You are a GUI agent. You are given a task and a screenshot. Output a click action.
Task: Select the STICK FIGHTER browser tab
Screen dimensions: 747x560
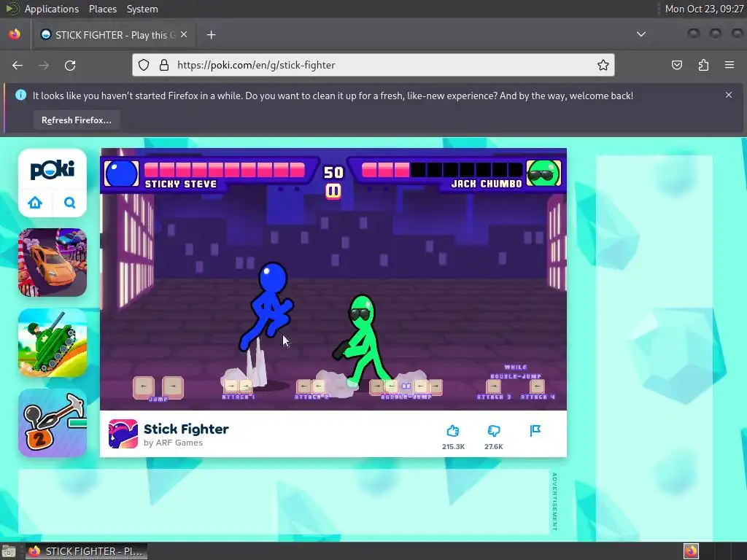(x=113, y=35)
